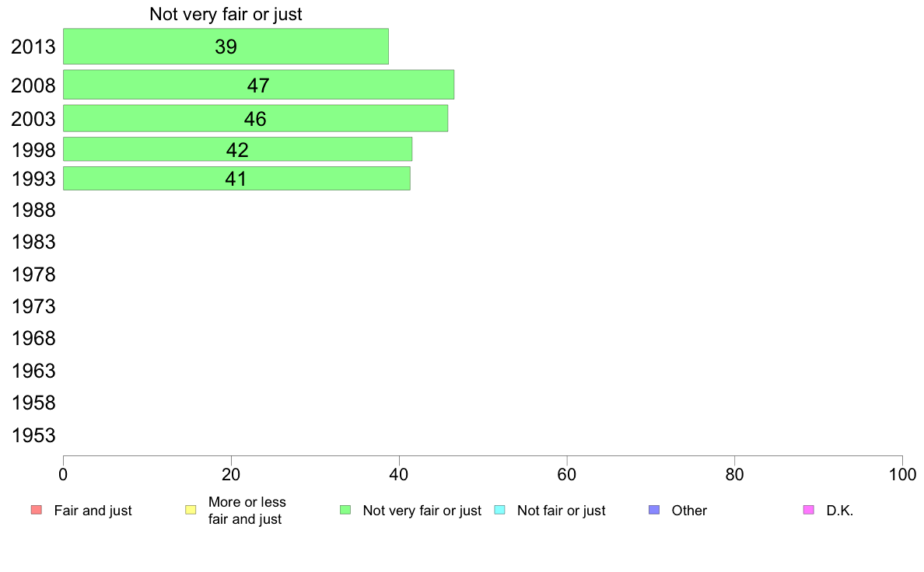
Task: Select the 2013 bar showing 39
Action: (x=226, y=47)
